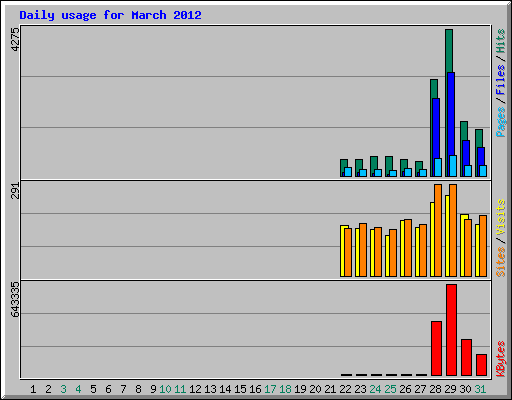Click day label 1 on the axis

[33, 389]
